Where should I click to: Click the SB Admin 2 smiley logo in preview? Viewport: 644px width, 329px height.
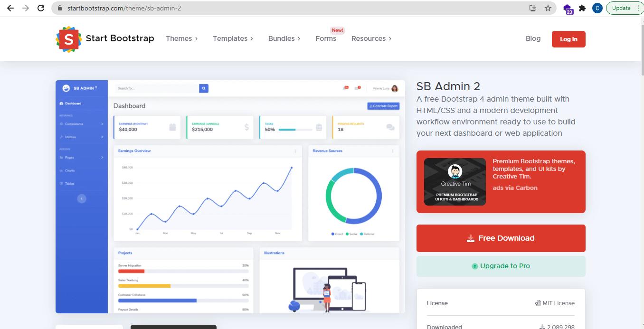point(66,88)
